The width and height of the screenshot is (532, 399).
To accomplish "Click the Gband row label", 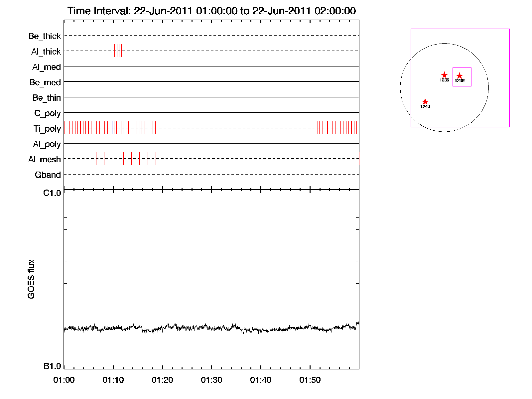I will (48, 175).
